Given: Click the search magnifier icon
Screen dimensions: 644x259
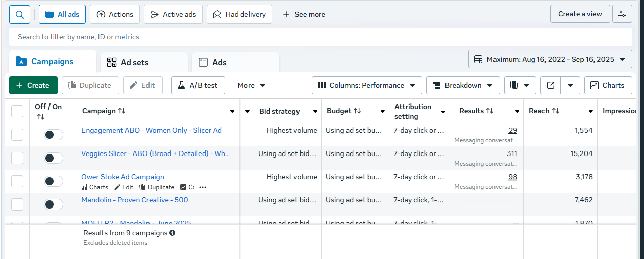Looking at the screenshot, I should coord(20,14).
